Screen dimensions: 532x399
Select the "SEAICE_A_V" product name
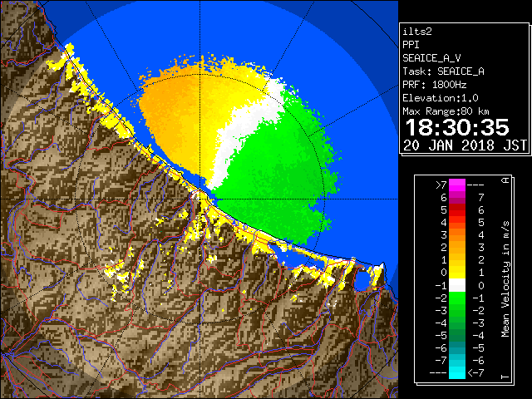coord(431,58)
